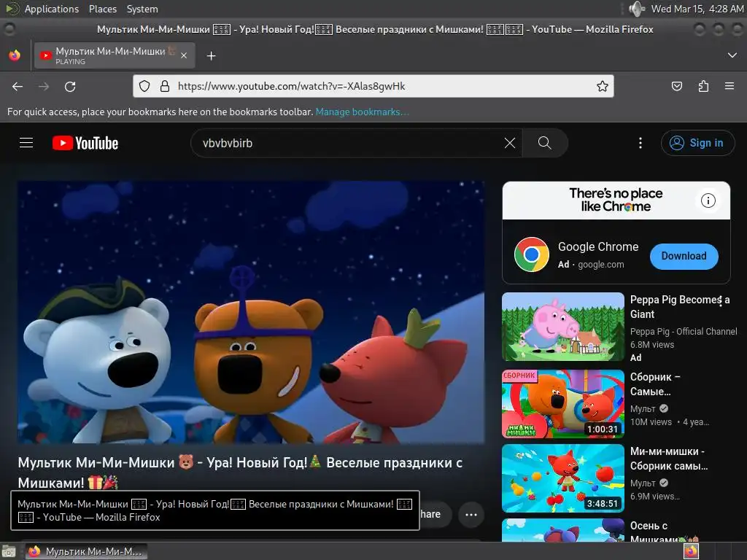This screenshot has width=747, height=560.
Task: Open tracking protection shield
Action: pos(144,86)
